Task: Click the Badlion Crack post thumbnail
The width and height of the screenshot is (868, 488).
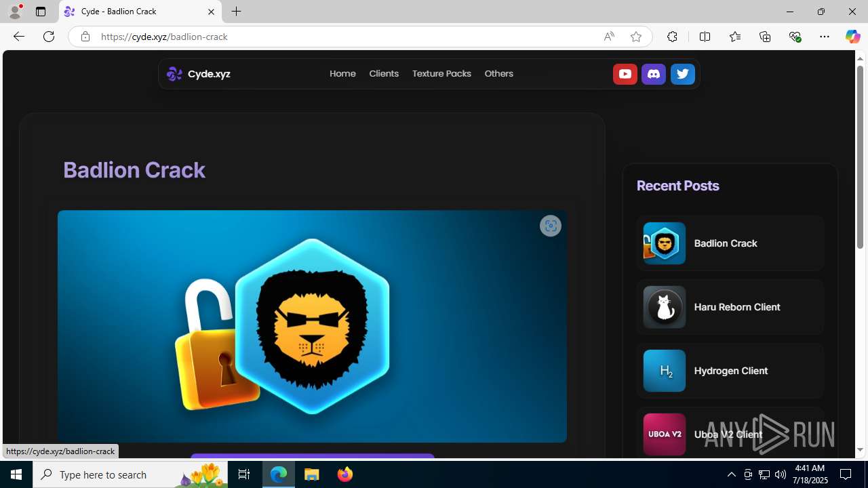Action: pos(664,243)
